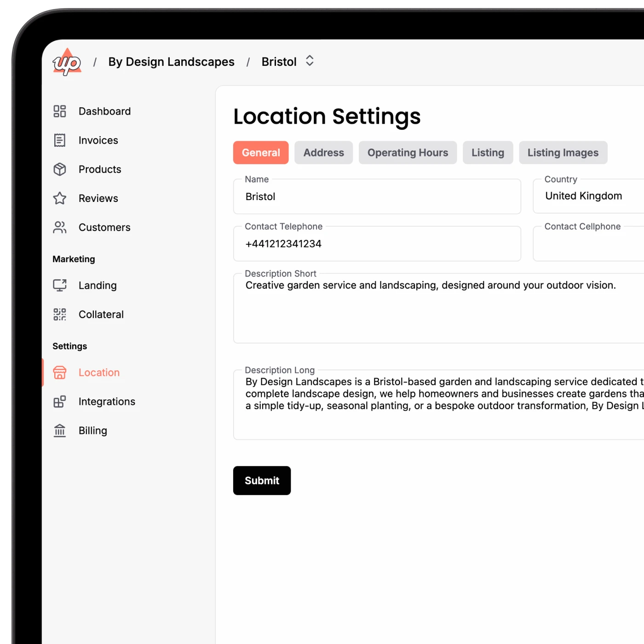Screen dimensions: 644x644
Task: Click the Up logo icon
Action: pos(67,62)
